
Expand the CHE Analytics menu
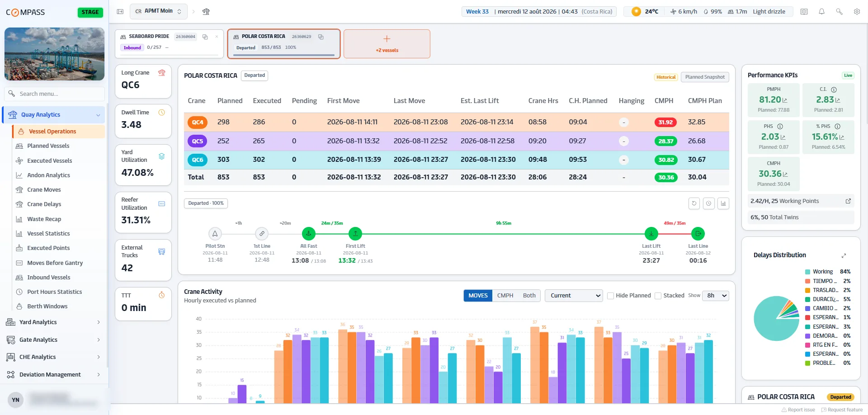54,357
